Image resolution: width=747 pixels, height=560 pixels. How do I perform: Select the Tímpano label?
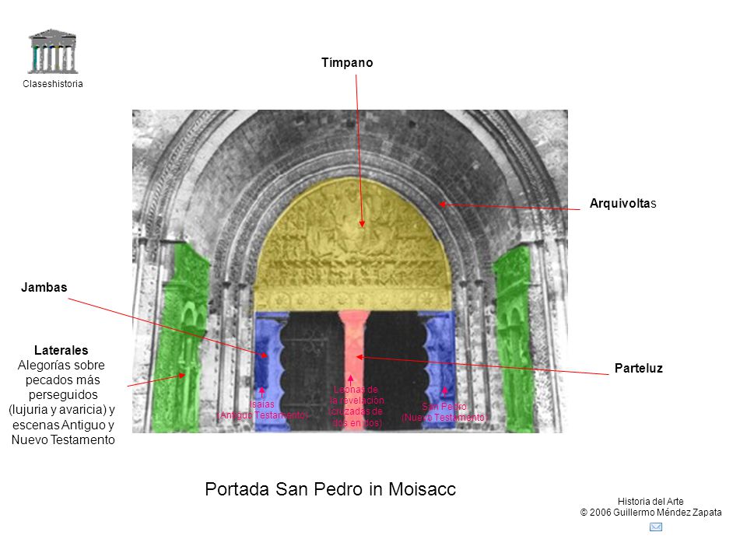point(347,62)
